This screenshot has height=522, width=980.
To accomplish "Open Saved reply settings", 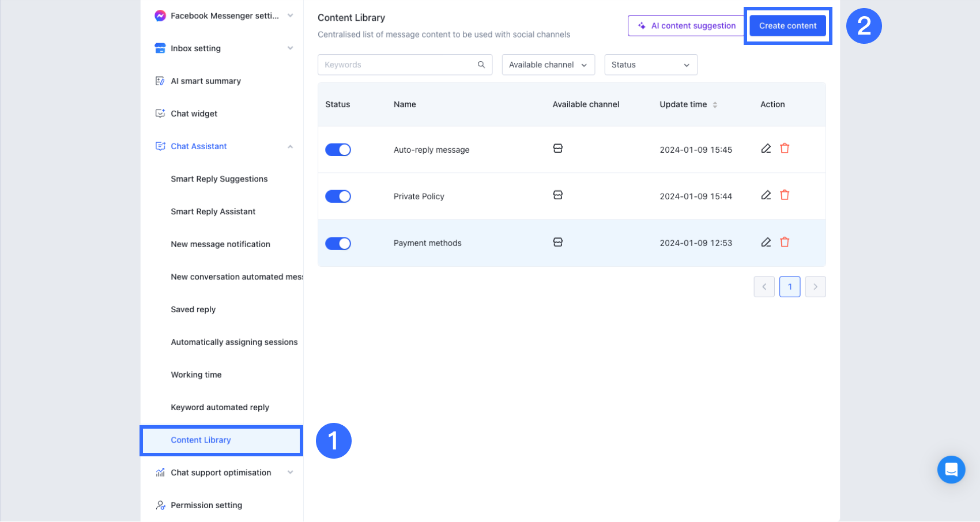I will pyautogui.click(x=193, y=309).
